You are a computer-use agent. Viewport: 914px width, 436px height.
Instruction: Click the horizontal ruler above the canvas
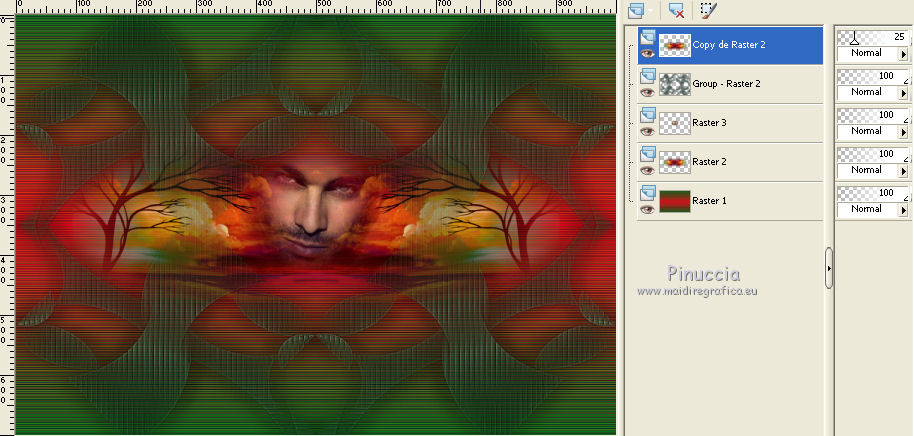[x=315, y=6]
